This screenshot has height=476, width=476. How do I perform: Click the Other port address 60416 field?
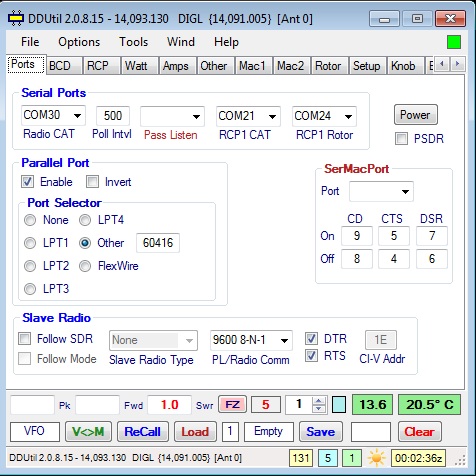tap(158, 243)
